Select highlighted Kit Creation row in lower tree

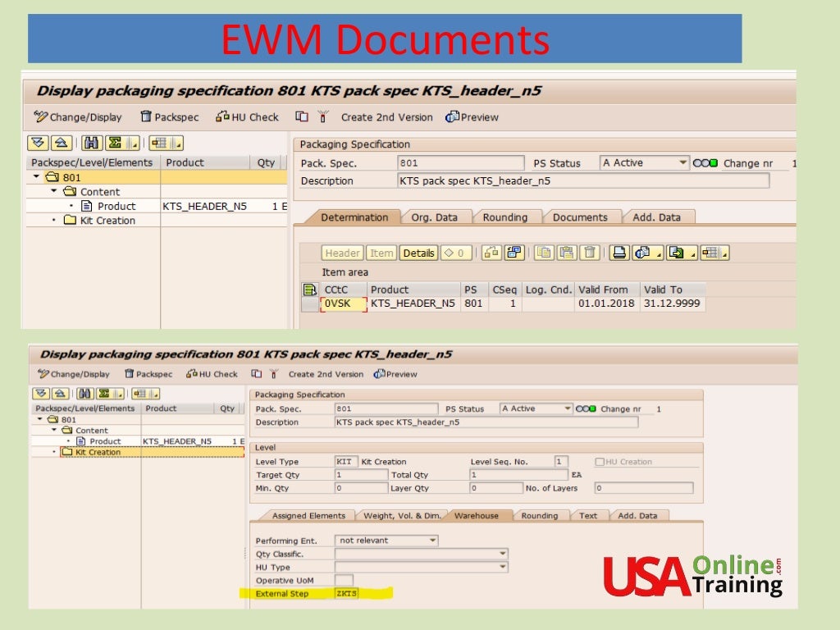pos(153,452)
